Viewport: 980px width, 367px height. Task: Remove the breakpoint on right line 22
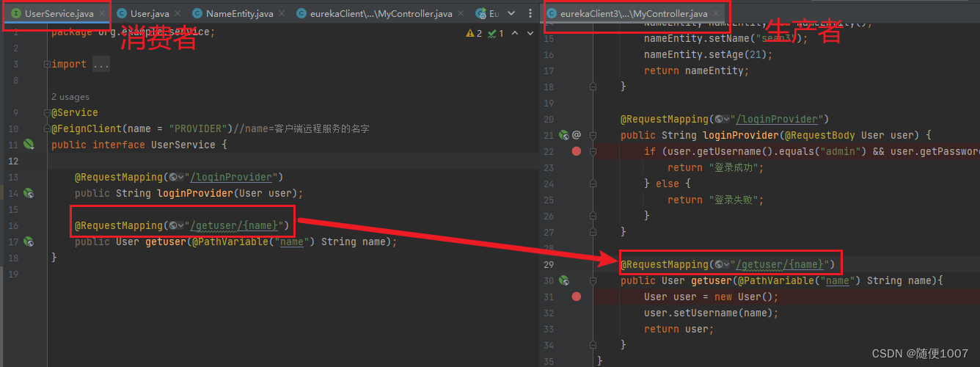tap(577, 151)
